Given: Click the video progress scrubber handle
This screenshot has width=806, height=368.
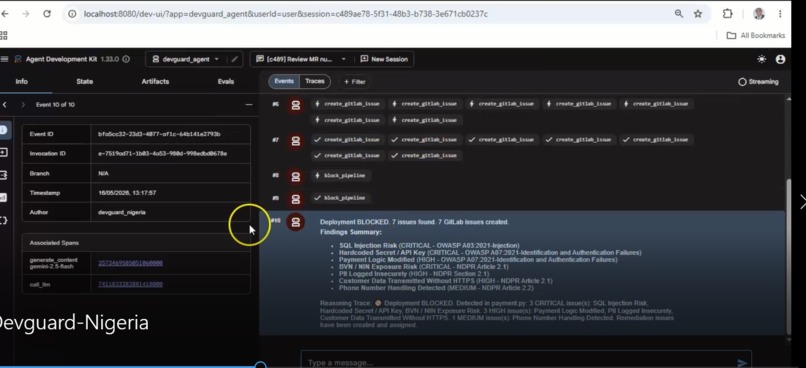Looking at the screenshot, I should point(261,365).
